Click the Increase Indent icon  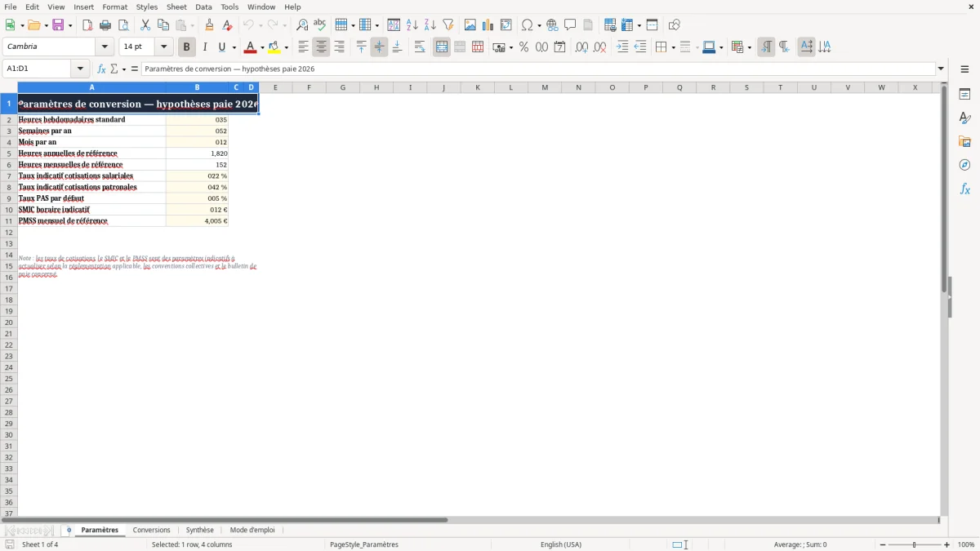click(x=622, y=47)
